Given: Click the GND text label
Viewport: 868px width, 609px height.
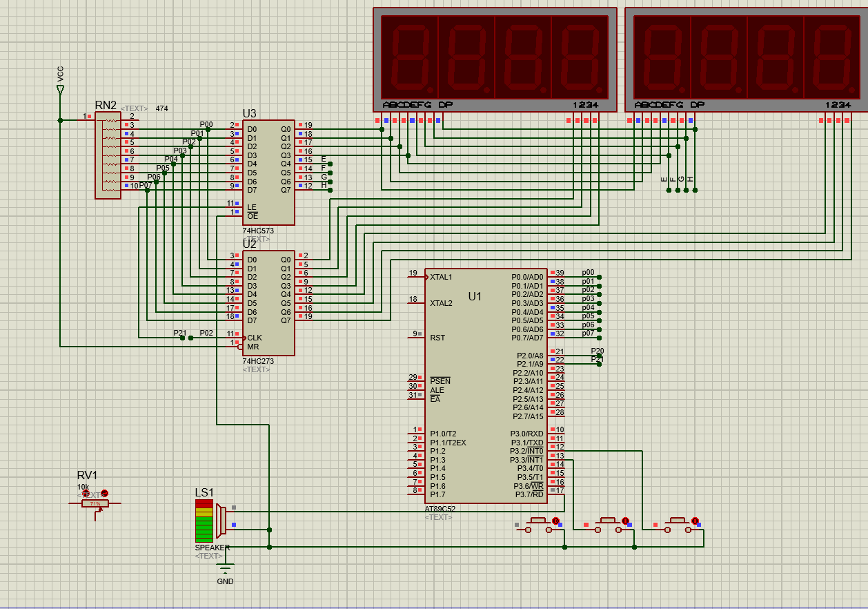Looking at the screenshot, I should click(x=225, y=581).
